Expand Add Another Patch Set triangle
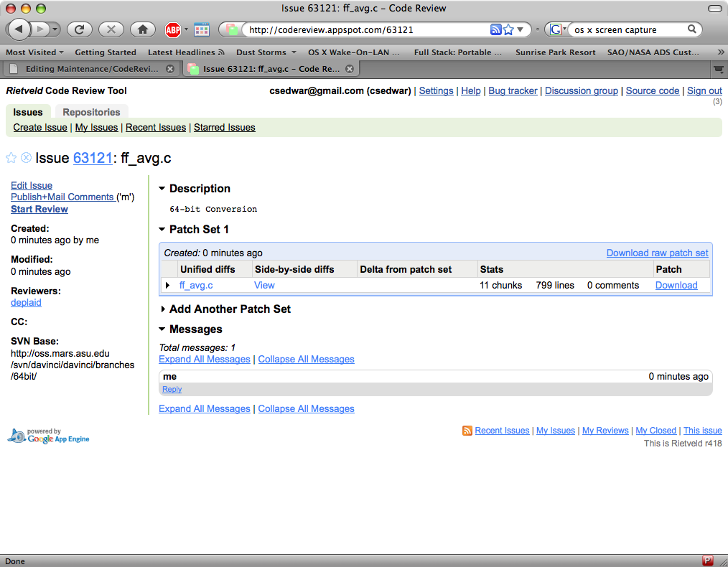Image resolution: width=728 pixels, height=567 pixels. point(163,309)
